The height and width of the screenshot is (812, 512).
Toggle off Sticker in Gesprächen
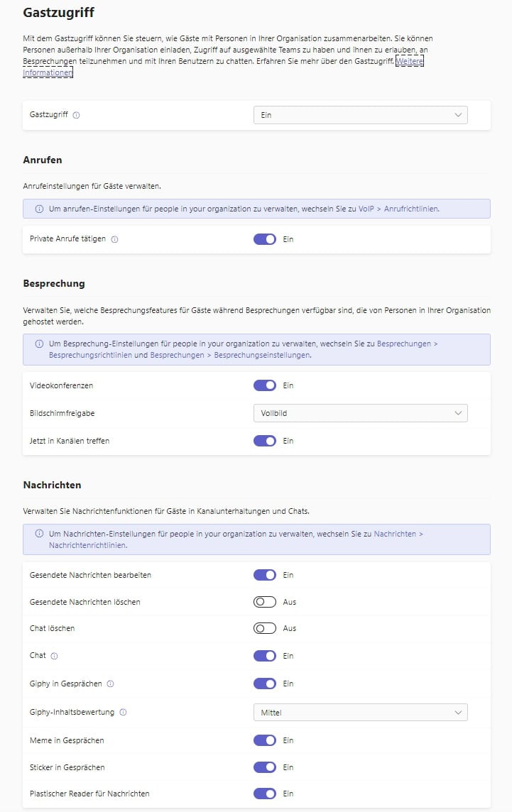pos(264,767)
